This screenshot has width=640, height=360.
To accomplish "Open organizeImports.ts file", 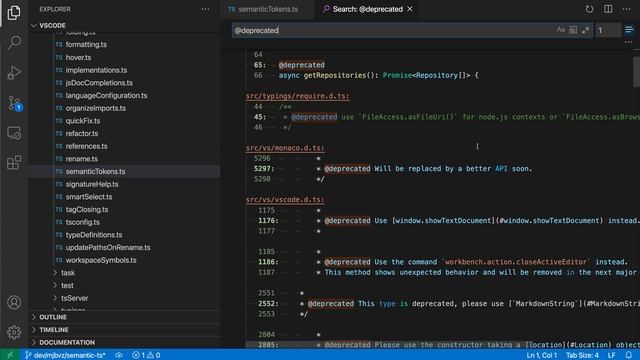I will coord(96,108).
